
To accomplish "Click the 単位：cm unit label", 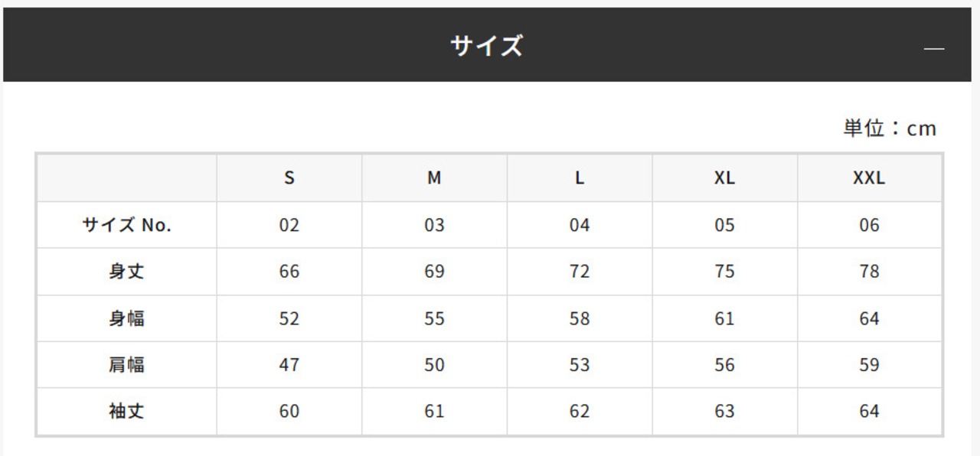I will 890,129.
